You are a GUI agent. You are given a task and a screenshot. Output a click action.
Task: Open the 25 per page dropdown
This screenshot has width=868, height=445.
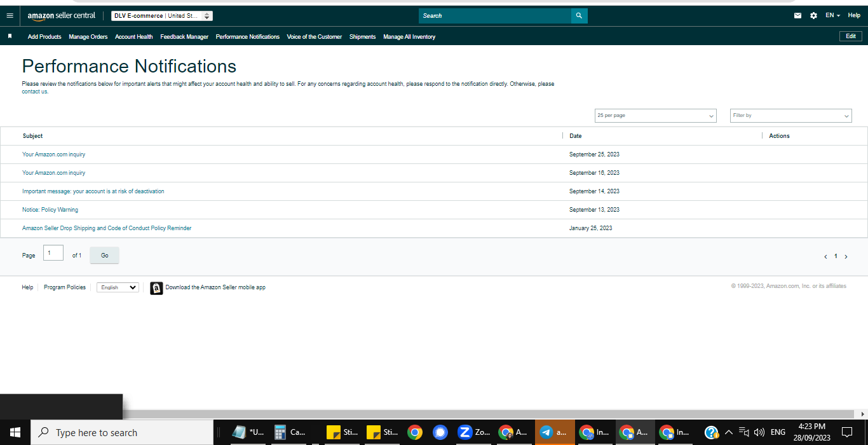click(655, 116)
